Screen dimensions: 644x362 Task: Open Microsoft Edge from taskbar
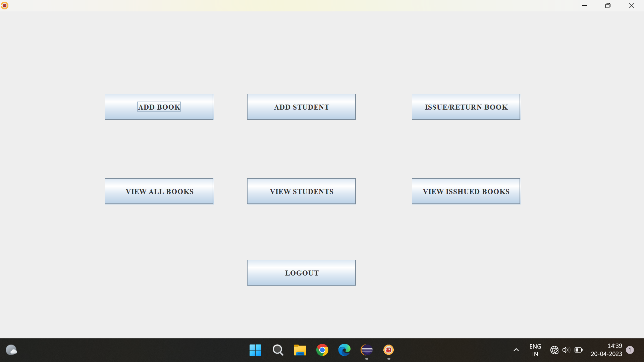pyautogui.click(x=344, y=350)
